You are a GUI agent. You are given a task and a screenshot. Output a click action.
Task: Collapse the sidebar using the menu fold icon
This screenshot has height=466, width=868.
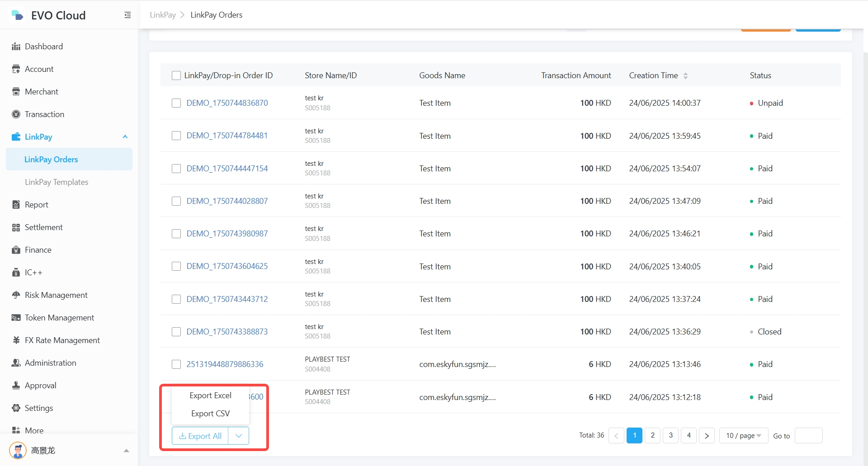[127, 15]
